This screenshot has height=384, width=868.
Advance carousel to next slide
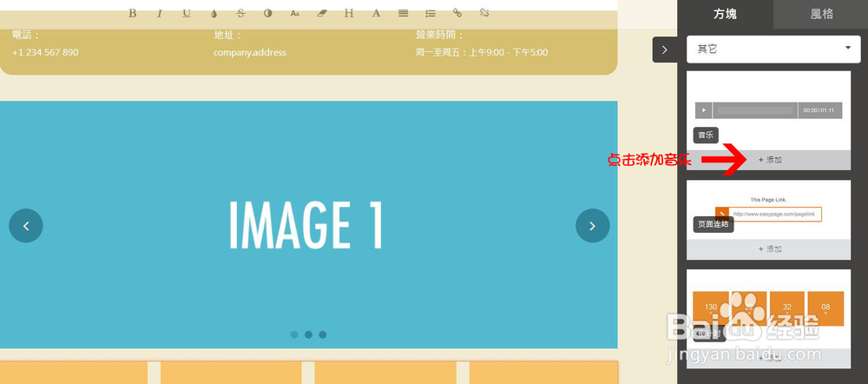pyautogui.click(x=592, y=226)
